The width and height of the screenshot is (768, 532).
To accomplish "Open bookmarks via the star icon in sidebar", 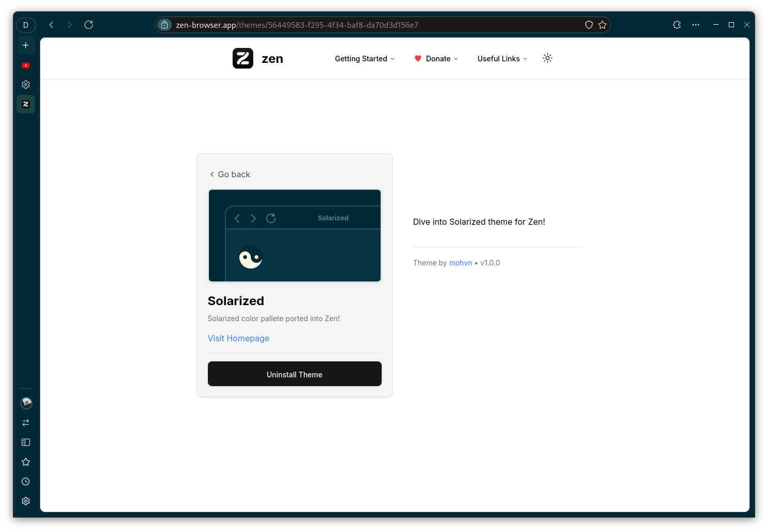I will 26,461.
